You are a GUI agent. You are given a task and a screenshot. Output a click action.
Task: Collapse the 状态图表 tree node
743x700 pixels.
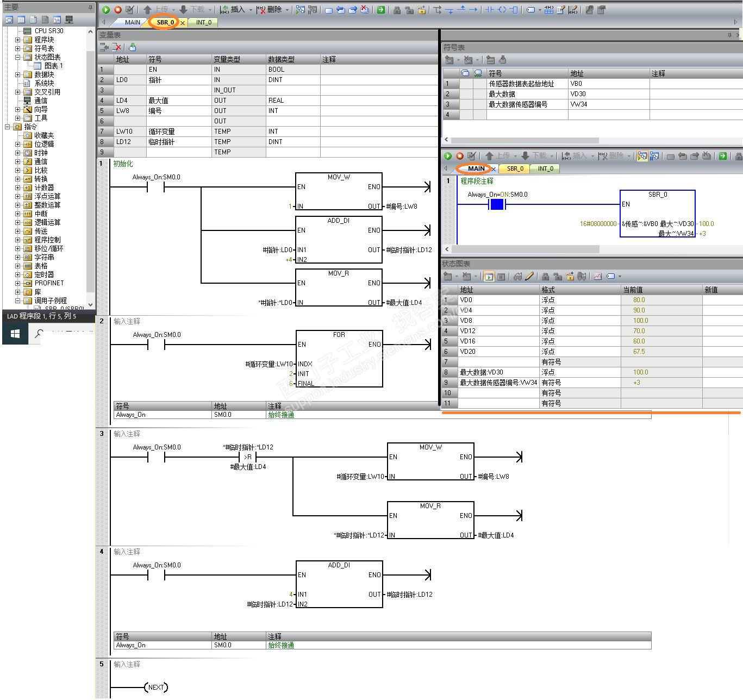[x=17, y=57]
